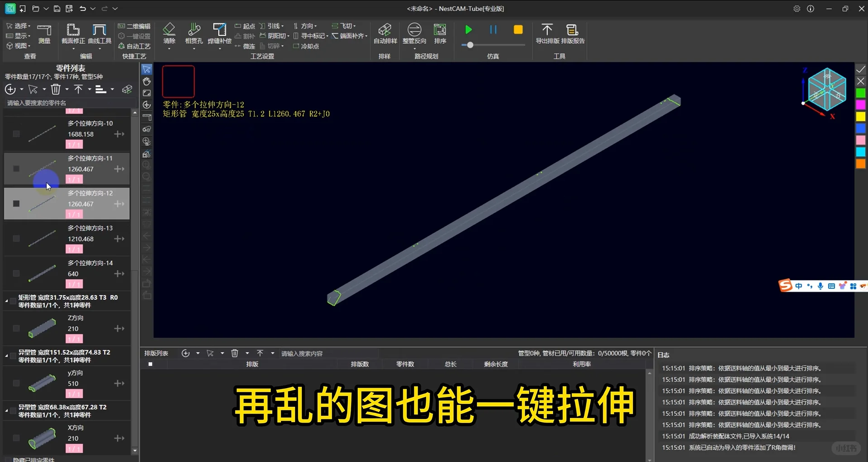Activate the pan hand tool in viewport
Image resolution: width=868 pixels, height=462 pixels.
point(146,82)
